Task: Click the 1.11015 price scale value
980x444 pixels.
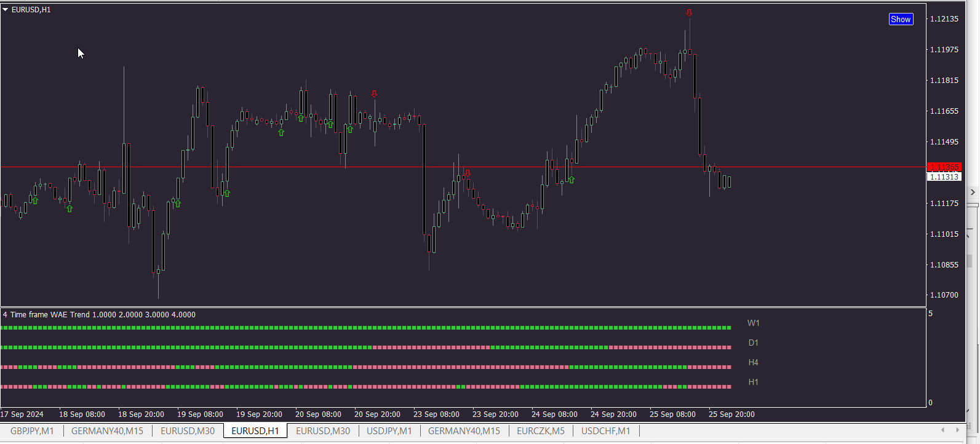Action: pyautogui.click(x=944, y=234)
